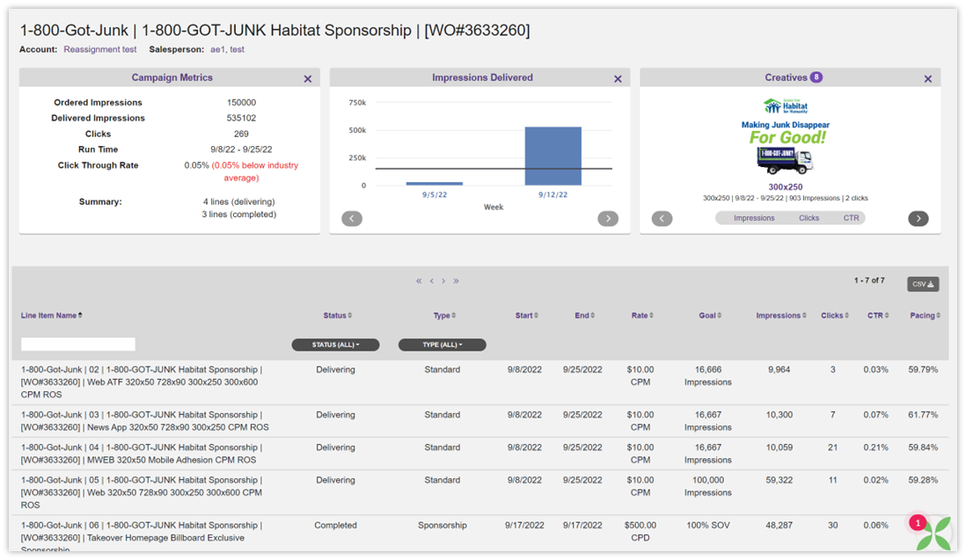Open the chat widget with notification badge

(x=932, y=532)
